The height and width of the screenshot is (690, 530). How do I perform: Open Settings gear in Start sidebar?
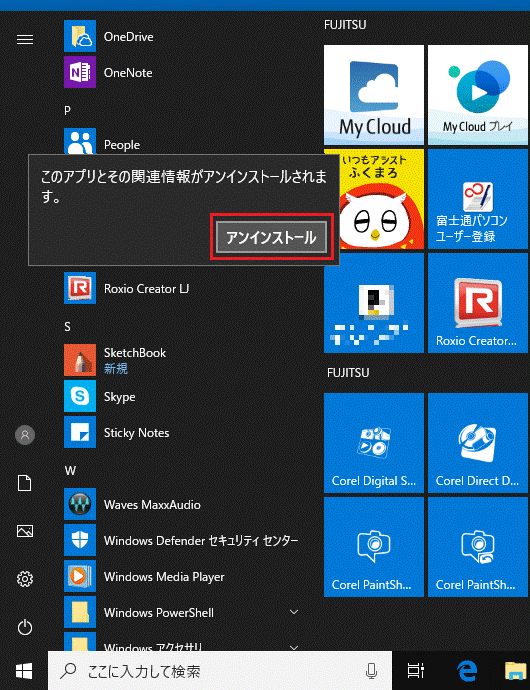(25, 579)
